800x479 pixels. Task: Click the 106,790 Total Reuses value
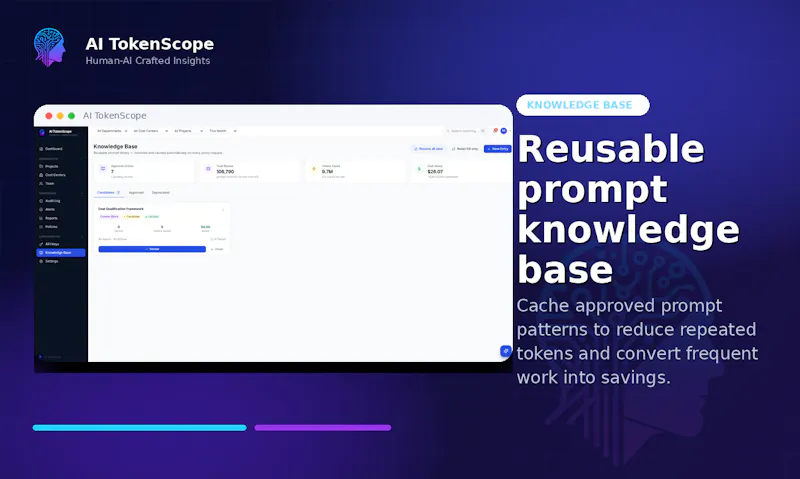point(225,172)
